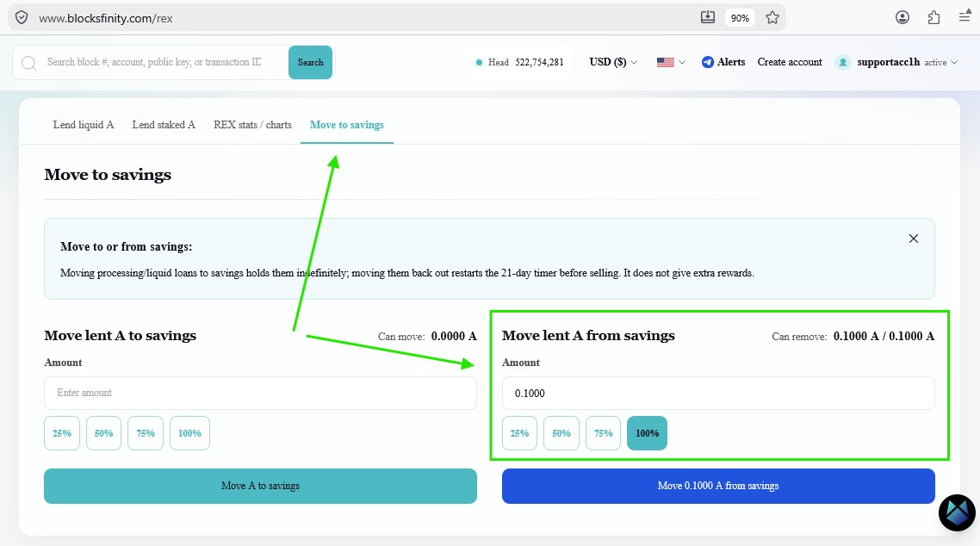Open the language flag dropdown
The width and height of the screenshot is (980, 546).
(671, 62)
